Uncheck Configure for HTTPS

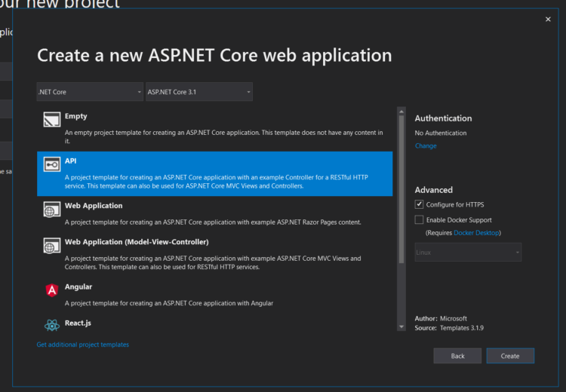(419, 204)
